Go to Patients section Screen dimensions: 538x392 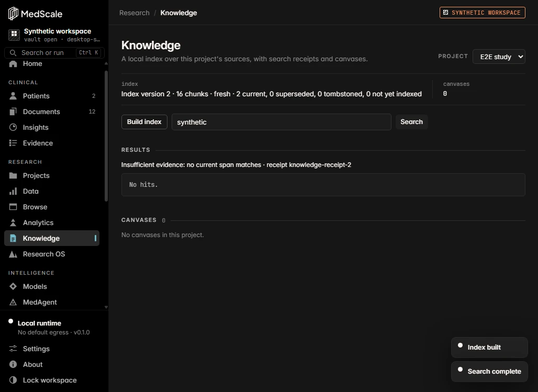[36, 96]
